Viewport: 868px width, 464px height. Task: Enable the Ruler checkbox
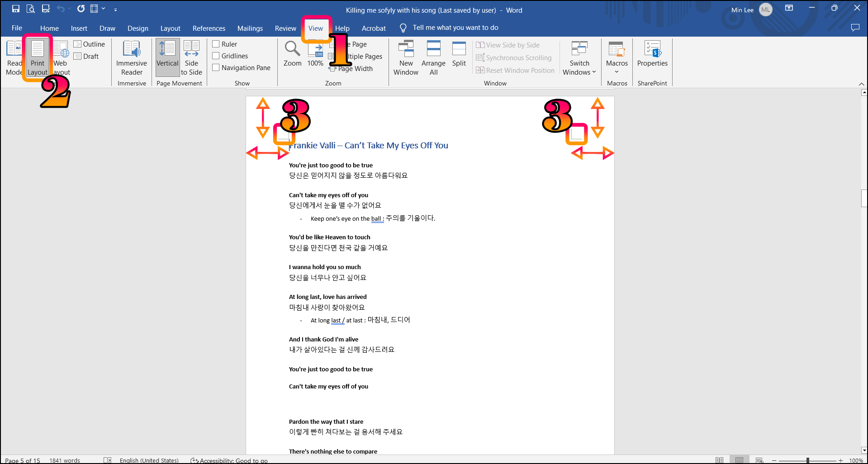(216, 44)
